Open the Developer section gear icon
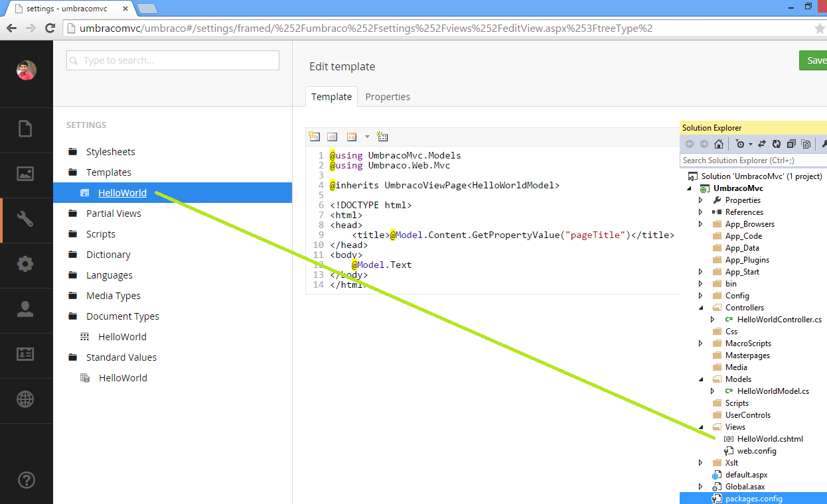This screenshot has height=504, width=827. pos(27,263)
